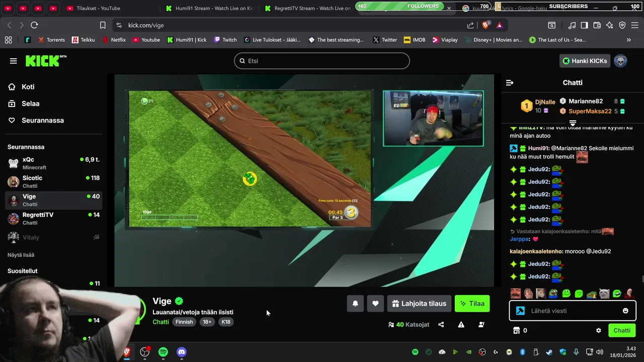Open the Chatti category link under the title
Viewport: 644px width, 362px height.
click(x=160, y=322)
